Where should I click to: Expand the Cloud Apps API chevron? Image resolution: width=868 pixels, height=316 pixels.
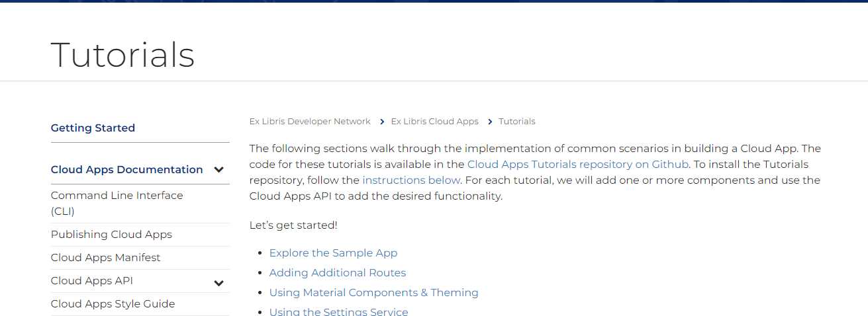pos(219,284)
